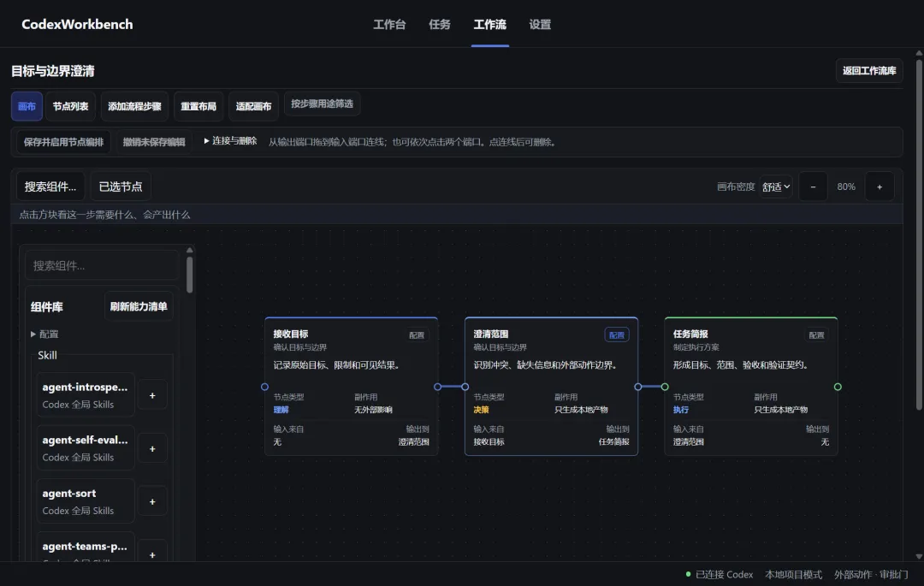Switch to 工作台 tab
Image resolution: width=924 pixels, height=586 pixels.
pos(389,24)
